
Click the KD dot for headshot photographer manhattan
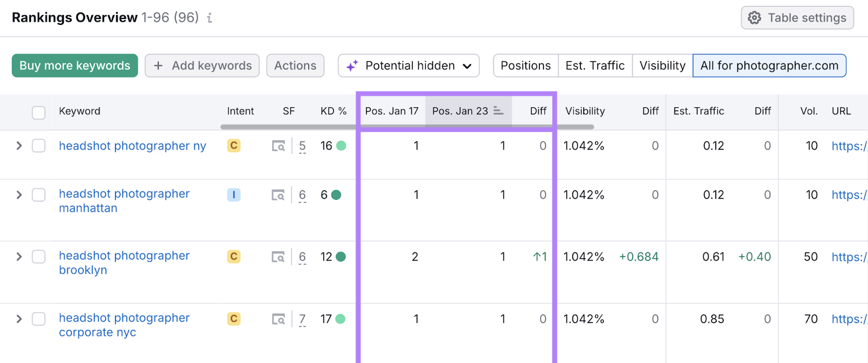point(336,195)
